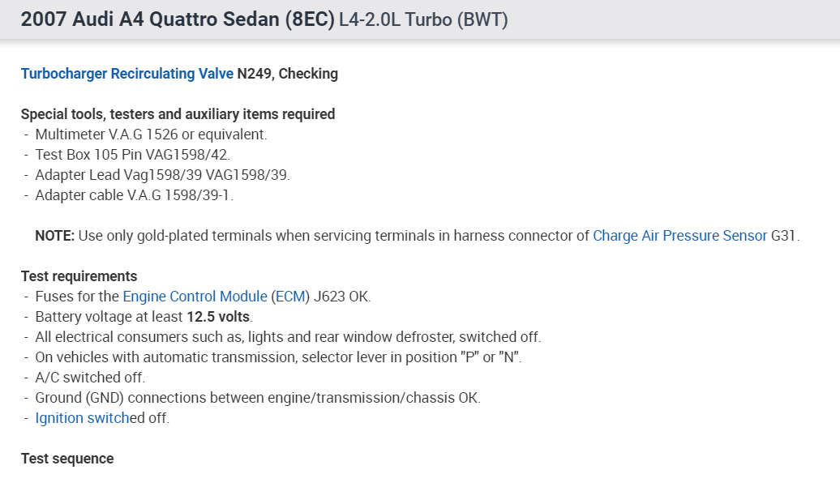The width and height of the screenshot is (840, 504).
Task: Select the Test requirements heading
Action: point(79,276)
